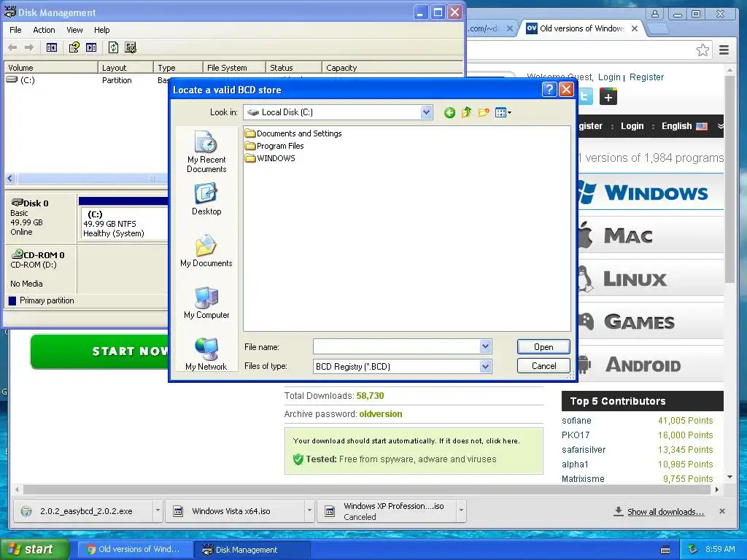The image size is (747, 560).
Task: Bookmark page with star icon in Chrome
Action: [703, 50]
